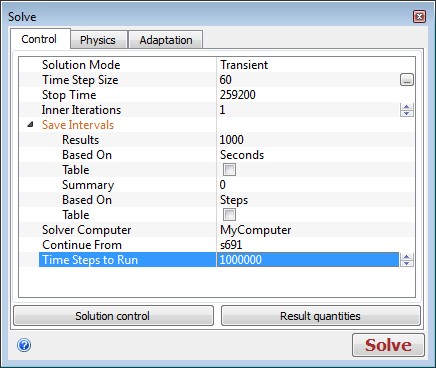Select the Time Step Size row label
The width and height of the screenshot is (436, 368).
tap(80, 80)
